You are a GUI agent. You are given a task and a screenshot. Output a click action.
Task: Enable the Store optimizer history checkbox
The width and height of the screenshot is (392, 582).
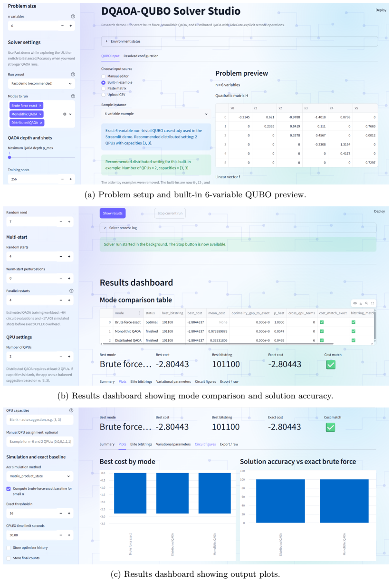click(x=9, y=548)
